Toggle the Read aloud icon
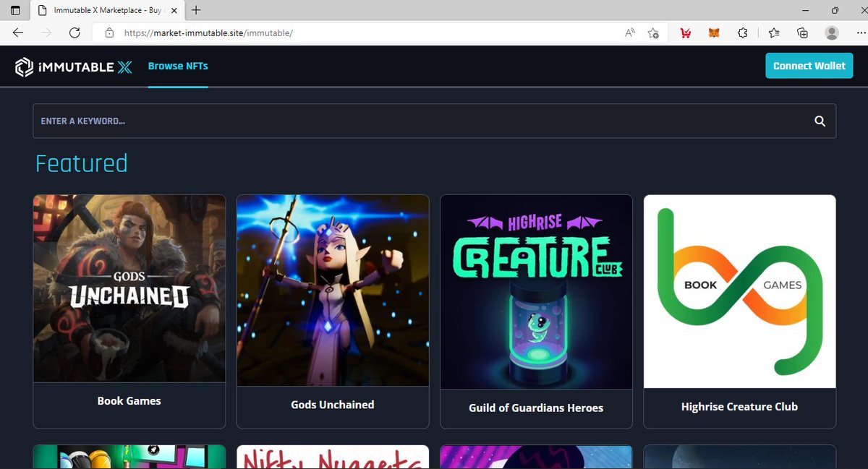The image size is (868, 469). [x=630, y=33]
